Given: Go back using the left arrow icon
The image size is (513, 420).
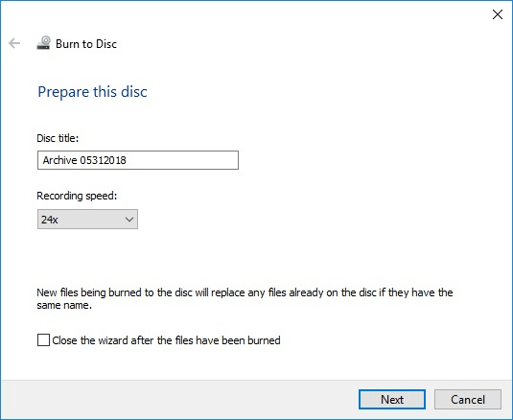Looking at the screenshot, I should (14, 43).
